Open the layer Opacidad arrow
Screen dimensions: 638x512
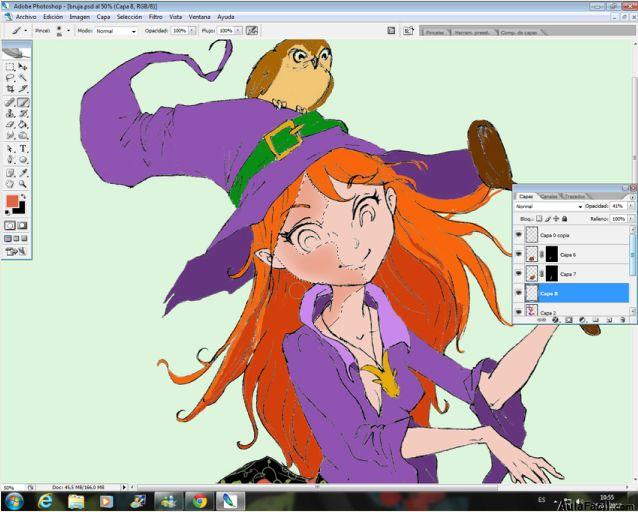tap(630, 206)
